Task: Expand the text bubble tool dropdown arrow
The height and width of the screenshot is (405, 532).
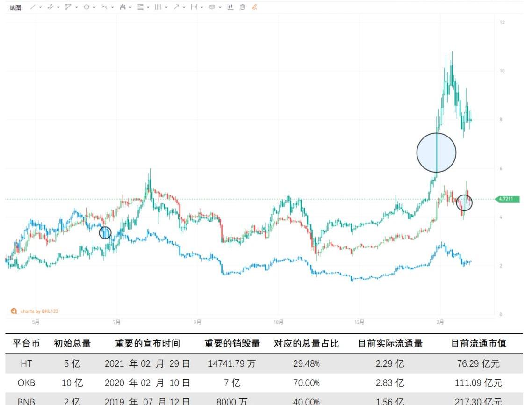Action: tap(220, 7)
